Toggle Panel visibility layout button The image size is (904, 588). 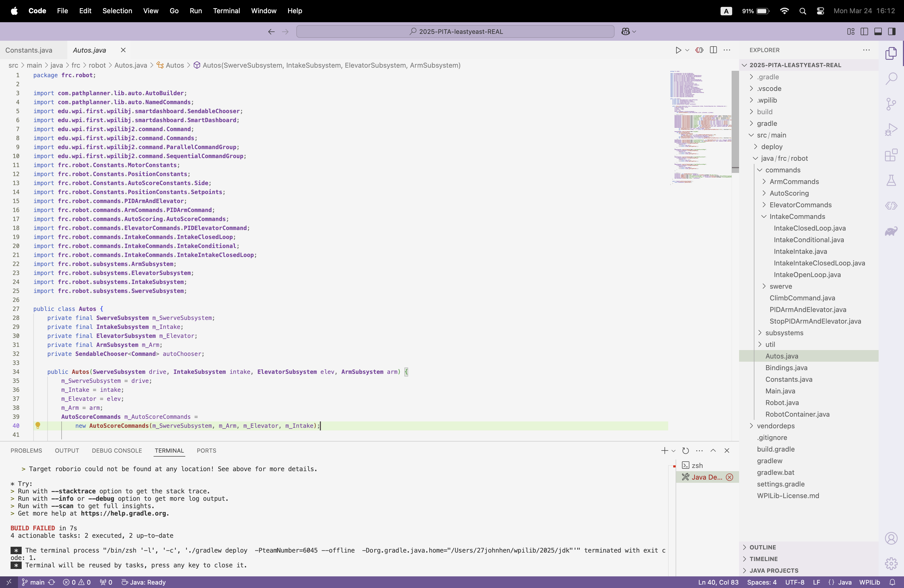point(878,31)
